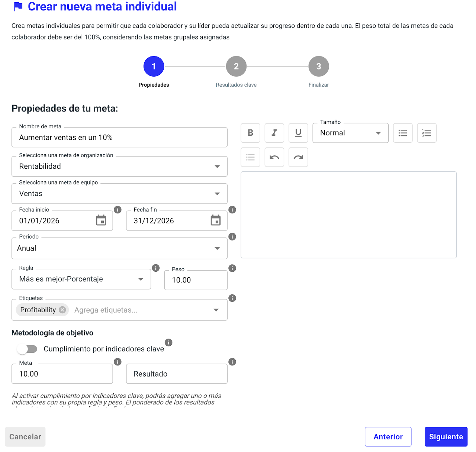Expand the meta de organización dropdown
Image resolution: width=476 pixels, height=452 pixels.
217,167
